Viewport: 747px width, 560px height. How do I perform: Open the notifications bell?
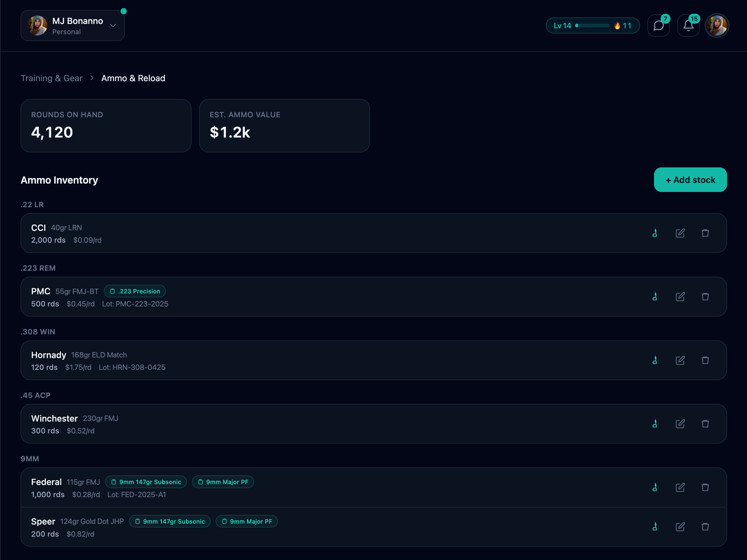[x=688, y=26]
